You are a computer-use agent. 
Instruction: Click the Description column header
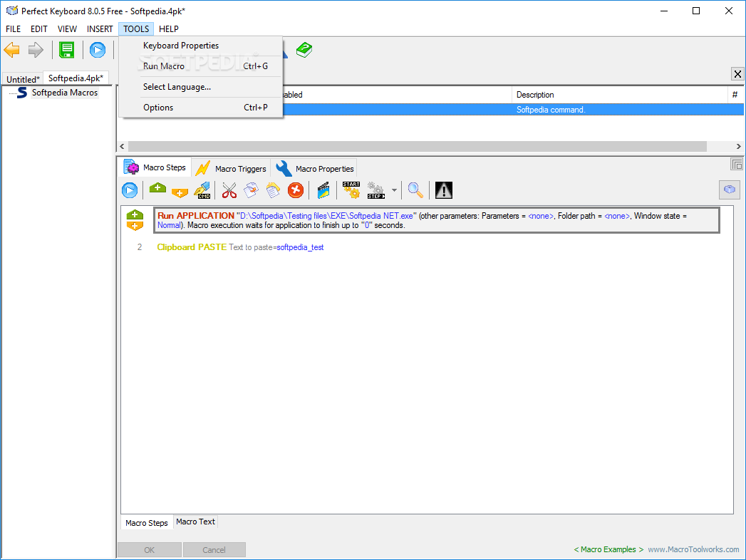pos(620,95)
